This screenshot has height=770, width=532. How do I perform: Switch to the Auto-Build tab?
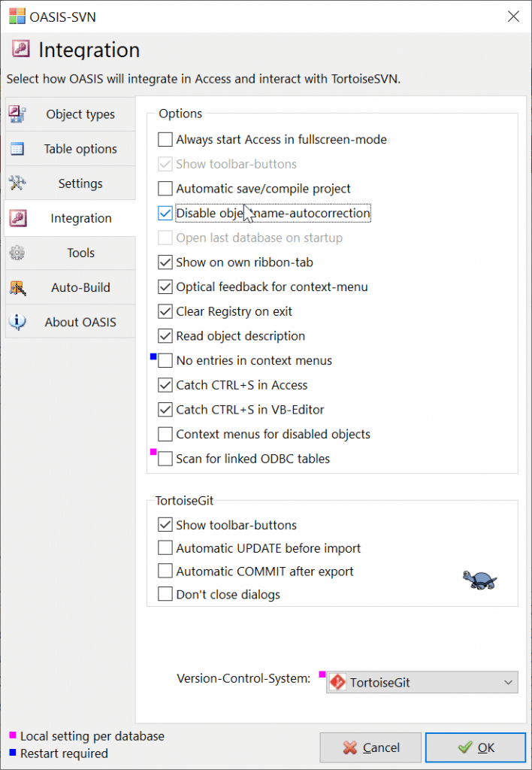coord(70,287)
